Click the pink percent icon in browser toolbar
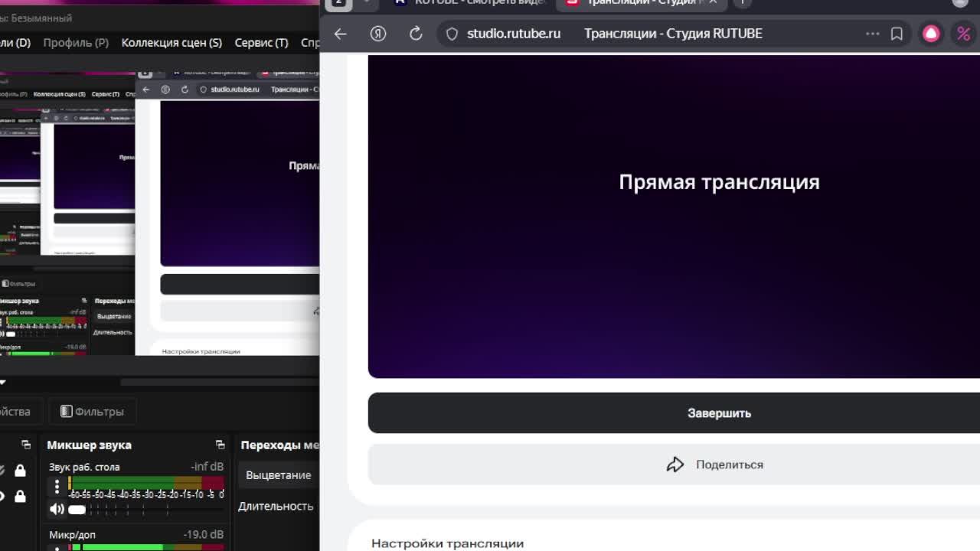980x551 pixels. tap(964, 34)
